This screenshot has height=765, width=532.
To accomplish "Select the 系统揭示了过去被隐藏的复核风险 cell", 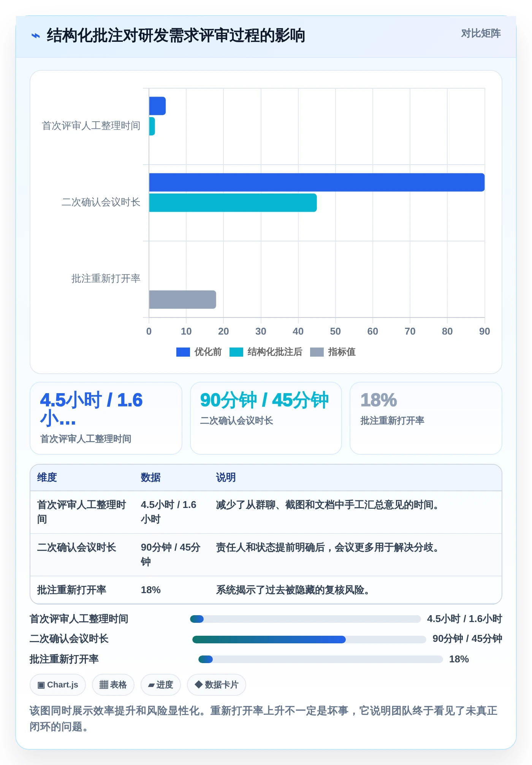I will (355, 590).
